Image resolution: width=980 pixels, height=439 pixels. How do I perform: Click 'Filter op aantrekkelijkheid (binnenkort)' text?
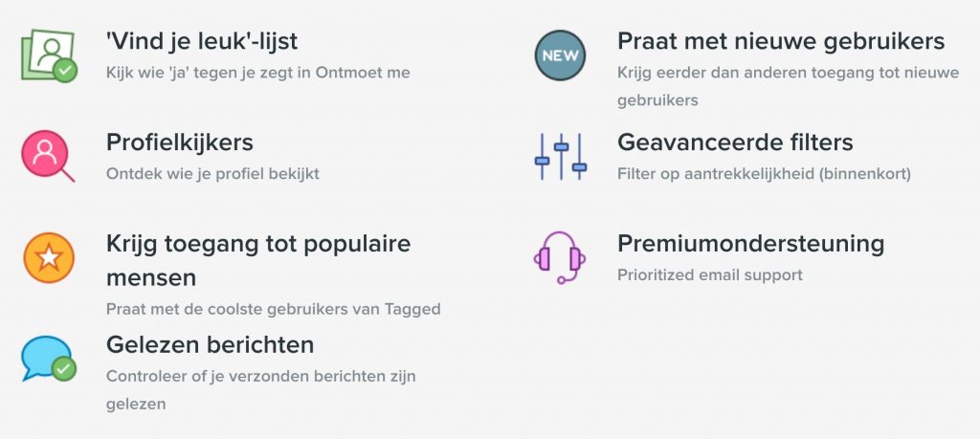pyautogui.click(x=764, y=173)
